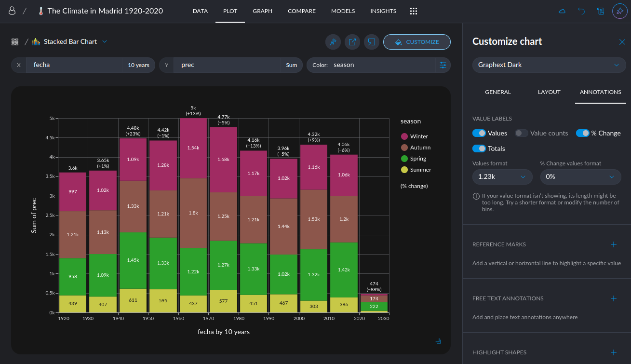Image resolution: width=631 pixels, height=364 pixels.
Task: Open the AI sparkle assistant button
Action: [620, 11]
